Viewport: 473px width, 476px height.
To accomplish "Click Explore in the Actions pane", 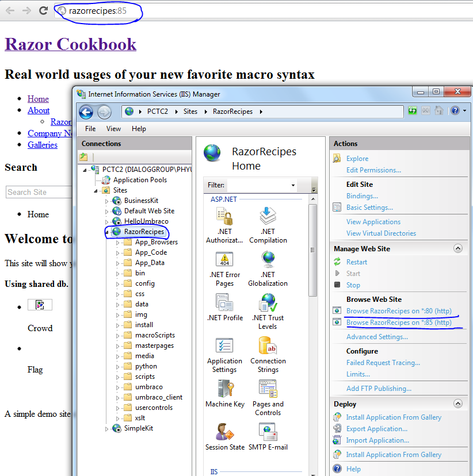I will click(357, 159).
